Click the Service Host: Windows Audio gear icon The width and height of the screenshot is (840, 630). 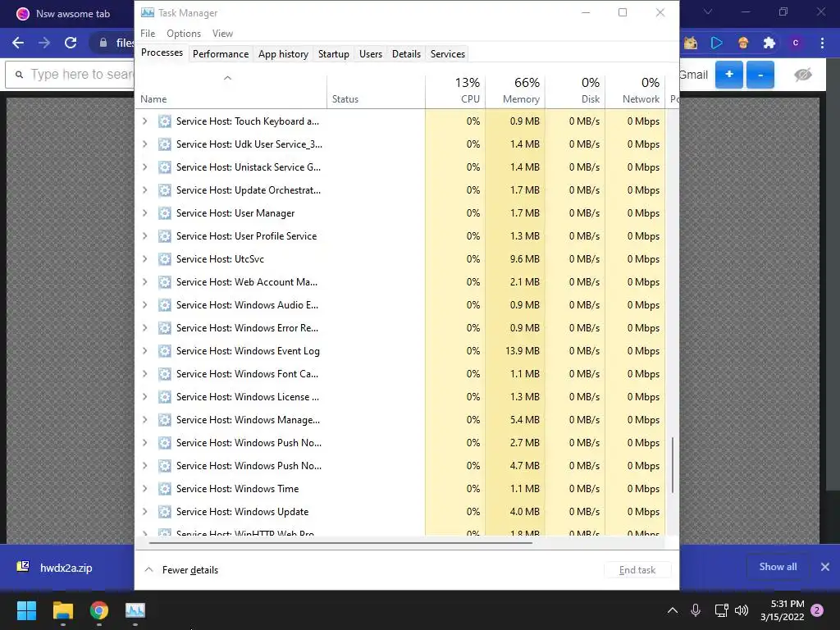click(x=165, y=305)
